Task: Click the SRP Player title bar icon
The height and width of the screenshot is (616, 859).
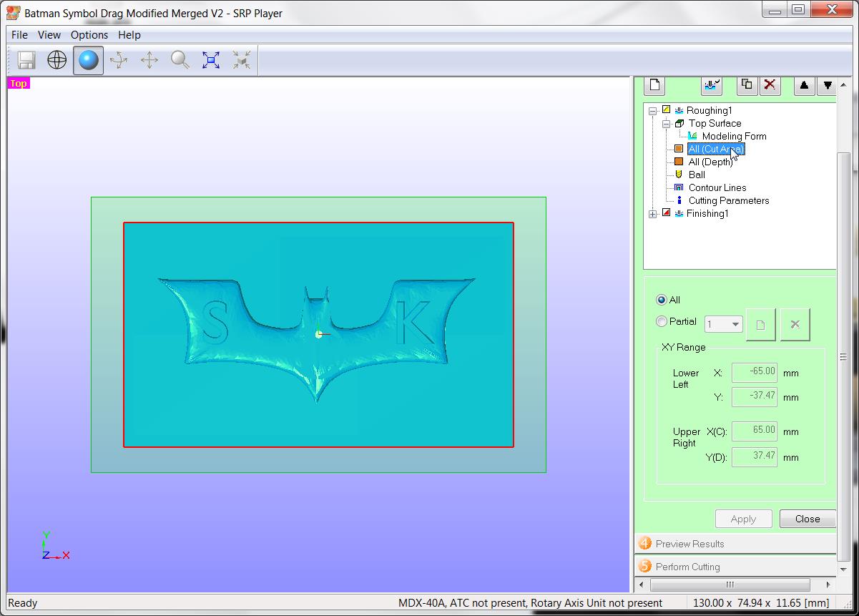Action: 13,12
